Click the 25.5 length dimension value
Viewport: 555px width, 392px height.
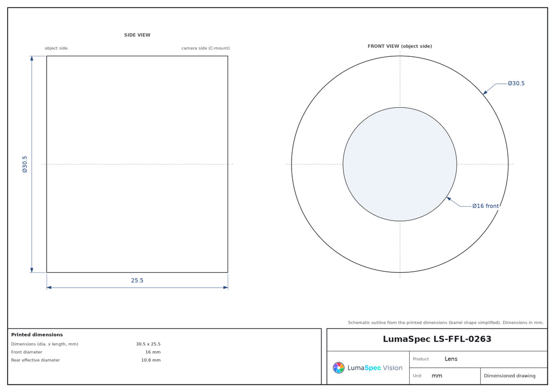(x=137, y=280)
